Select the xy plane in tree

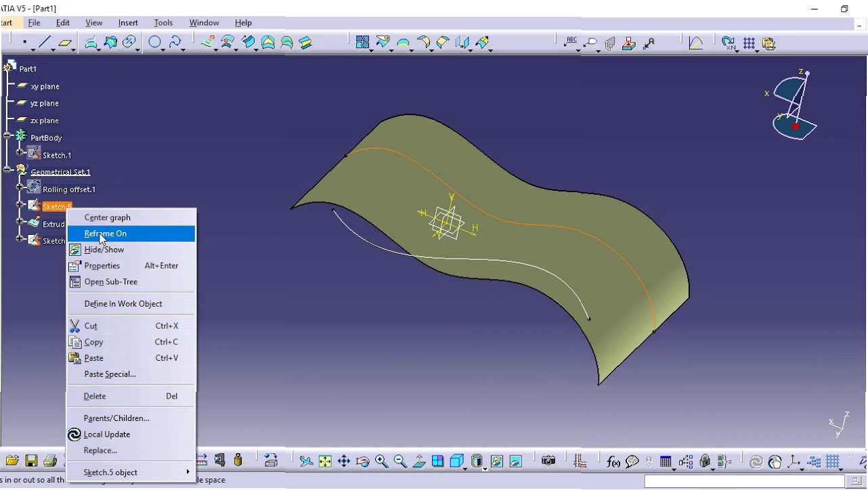point(45,87)
